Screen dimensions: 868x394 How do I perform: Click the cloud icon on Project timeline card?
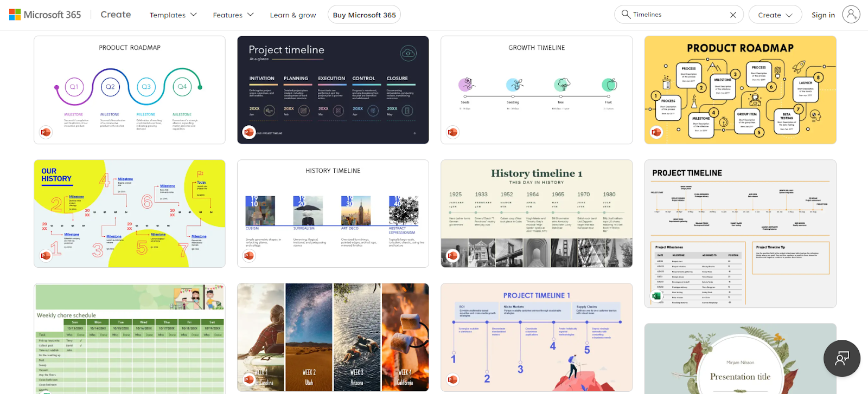pyautogui.click(x=408, y=53)
